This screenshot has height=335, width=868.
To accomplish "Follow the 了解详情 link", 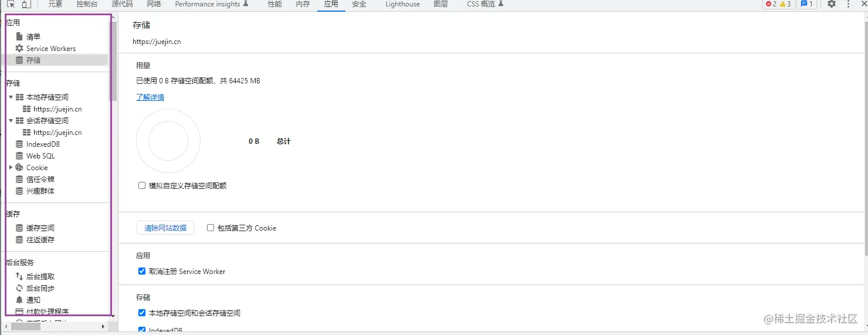I will [150, 97].
